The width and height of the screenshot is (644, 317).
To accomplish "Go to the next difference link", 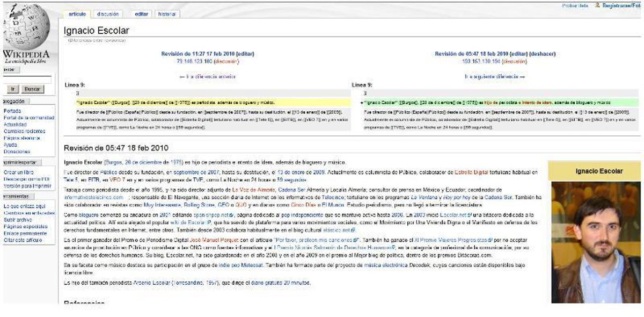I will 494,77.
